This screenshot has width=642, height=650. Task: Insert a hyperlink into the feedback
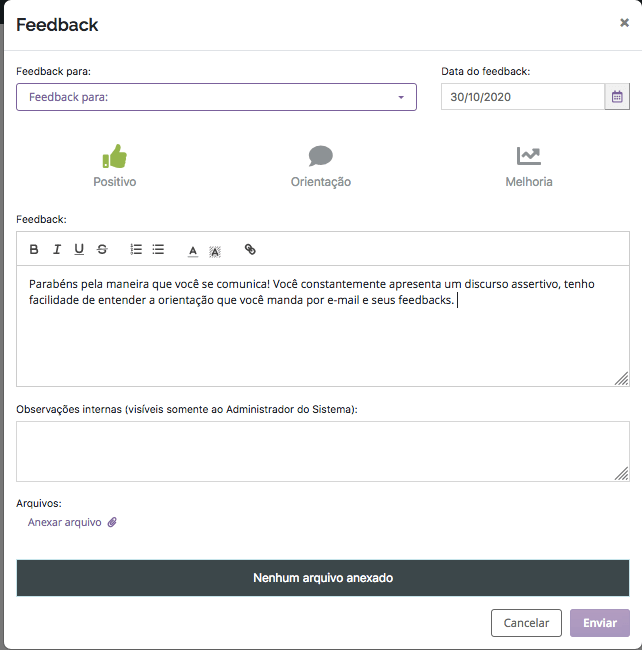[x=250, y=250]
